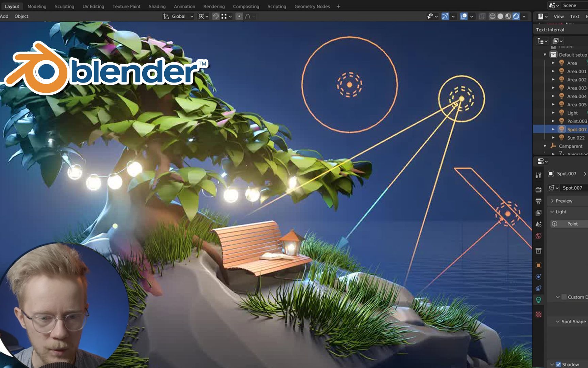Expand the Spot.007 light in the outliner
The image size is (588, 368).
pyautogui.click(x=554, y=129)
